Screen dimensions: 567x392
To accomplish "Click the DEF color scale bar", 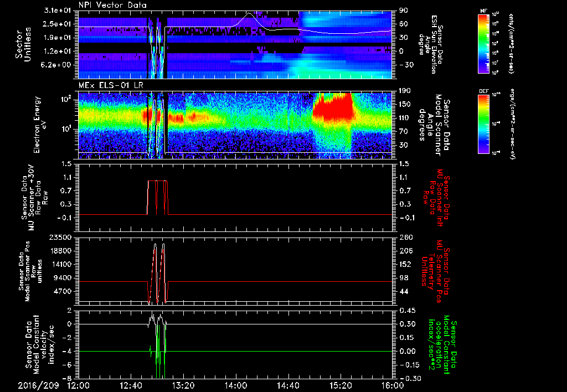I will tap(483, 124).
